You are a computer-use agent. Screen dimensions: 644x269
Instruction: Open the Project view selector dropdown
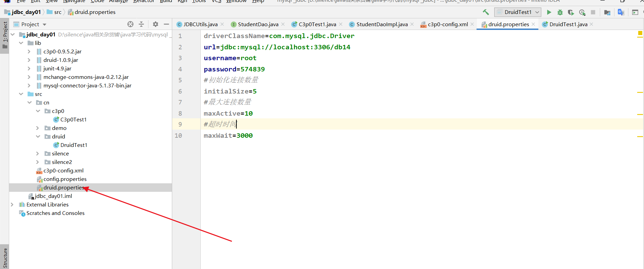click(44, 24)
